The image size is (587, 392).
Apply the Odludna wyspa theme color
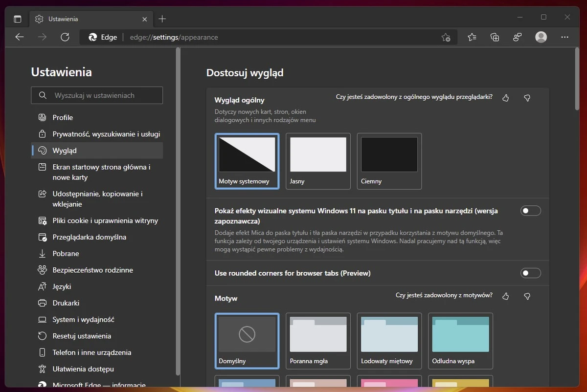point(460,340)
